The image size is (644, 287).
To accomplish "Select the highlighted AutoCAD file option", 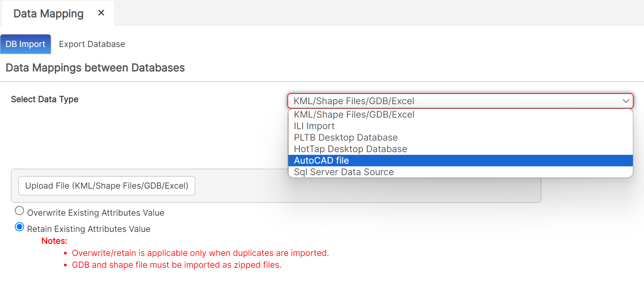I will click(x=321, y=161).
